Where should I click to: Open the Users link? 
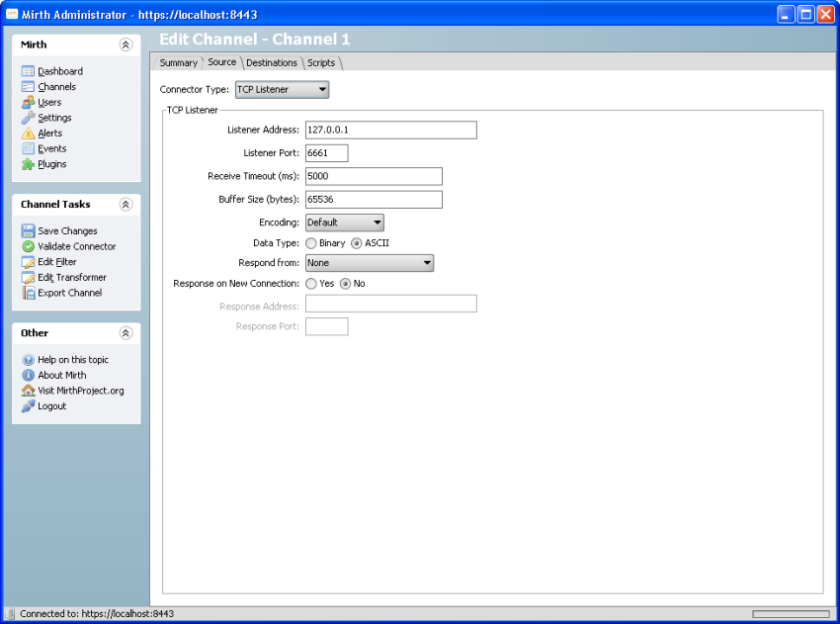(x=49, y=103)
